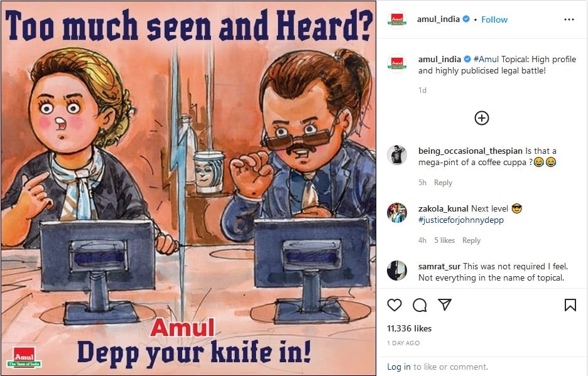
Task: Click Log in to comment
Action: (399, 367)
